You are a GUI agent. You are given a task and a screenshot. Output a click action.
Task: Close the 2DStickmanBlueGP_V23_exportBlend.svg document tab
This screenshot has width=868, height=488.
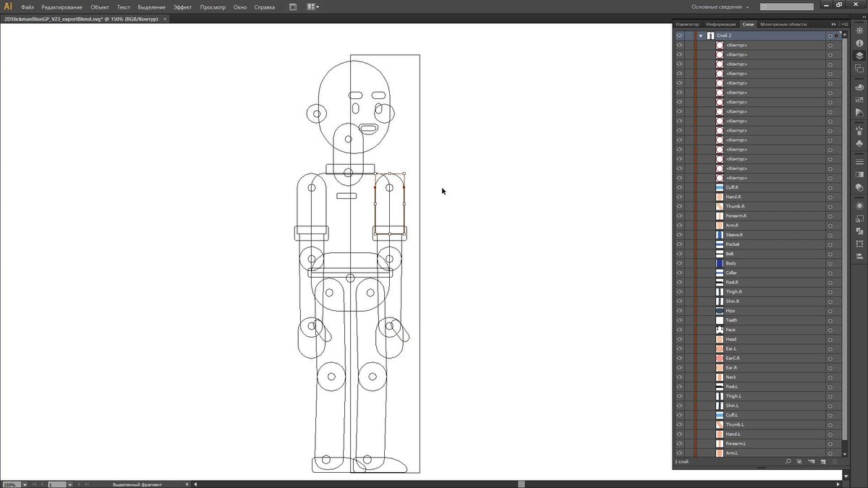click(x=165, y=19)
